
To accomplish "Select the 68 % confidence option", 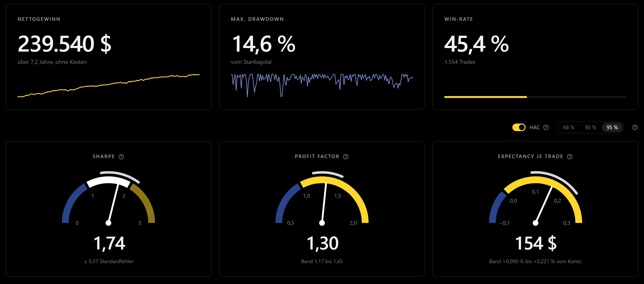I will coord(569,127).
